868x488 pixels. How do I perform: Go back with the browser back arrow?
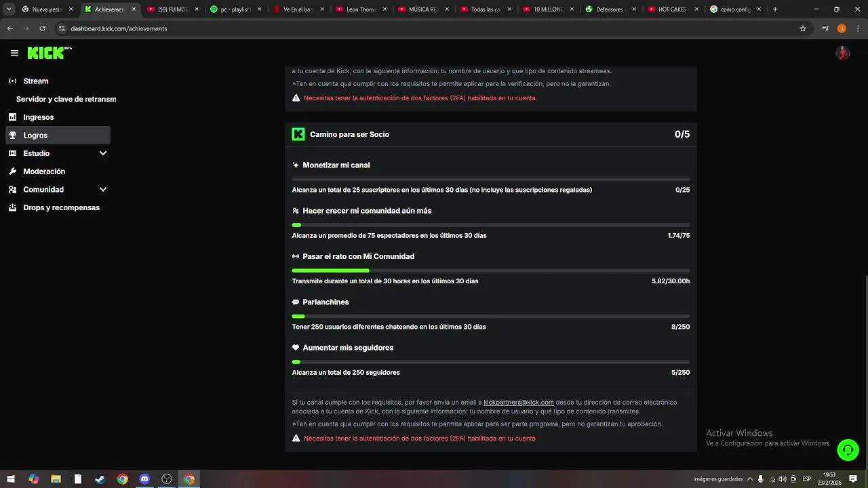(10, 28)
